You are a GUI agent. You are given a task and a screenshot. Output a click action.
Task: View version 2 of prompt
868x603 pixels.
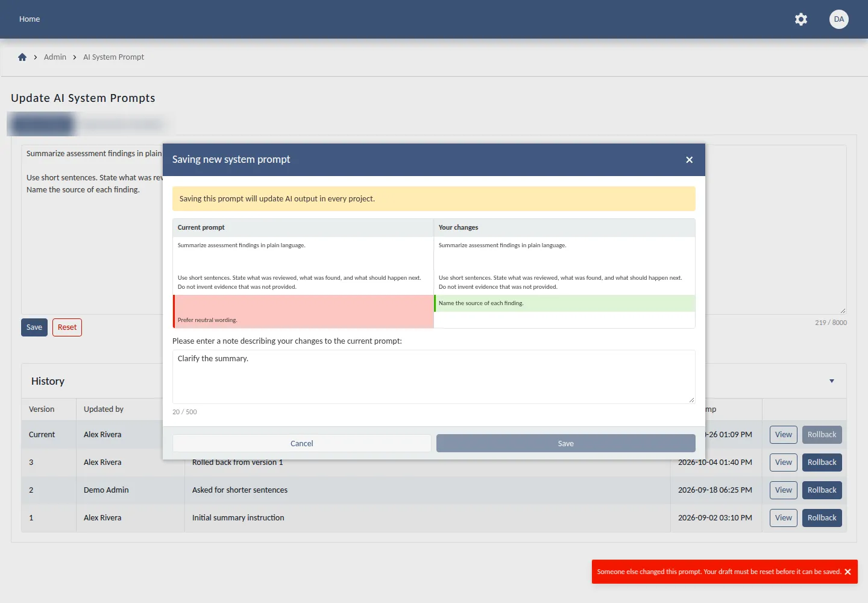(x=784, y=490)
